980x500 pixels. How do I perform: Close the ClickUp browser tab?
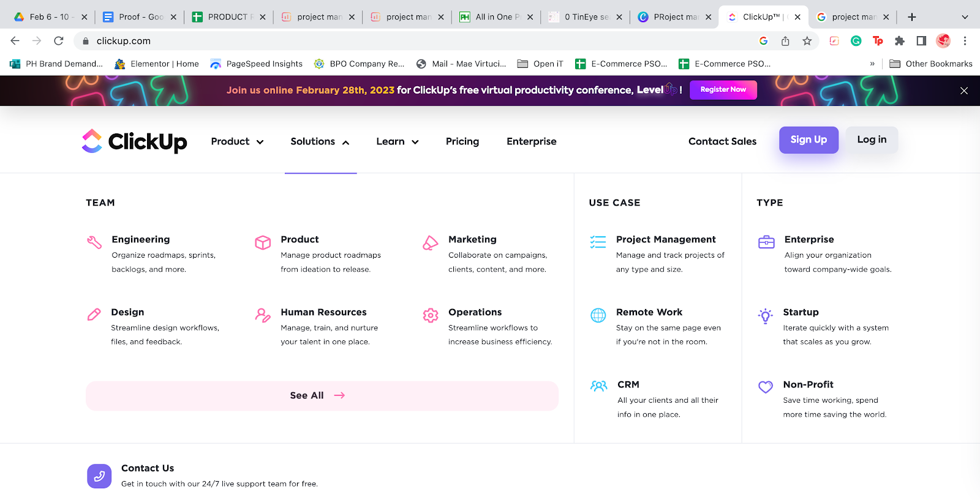797,17
